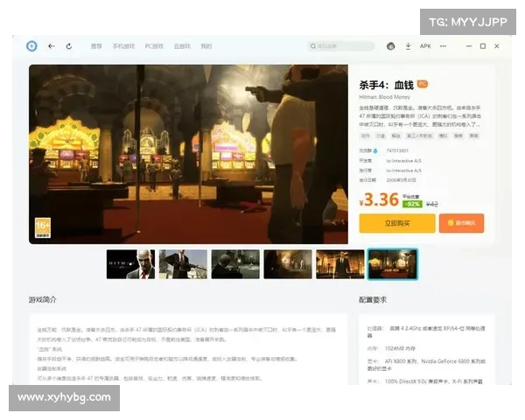Click the ¥3.36 price text
Screen dimensions: 525x420
coord(379,199)
